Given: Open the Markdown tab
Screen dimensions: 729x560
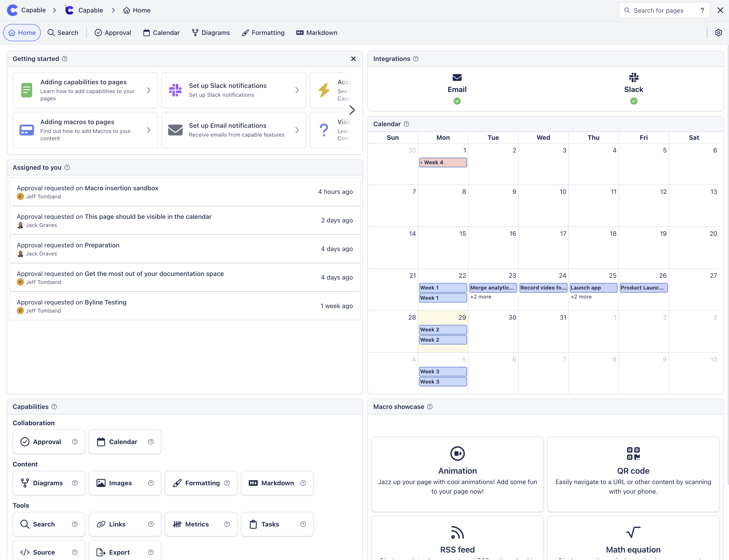Looking at the screenshot, I should [317, 33].
